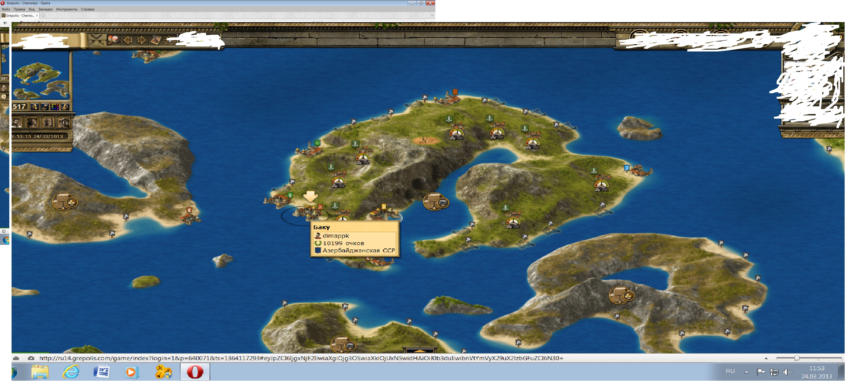868x385 pixels.
Task: Open the resource icon on the southeast island
Action: point(621,295)
